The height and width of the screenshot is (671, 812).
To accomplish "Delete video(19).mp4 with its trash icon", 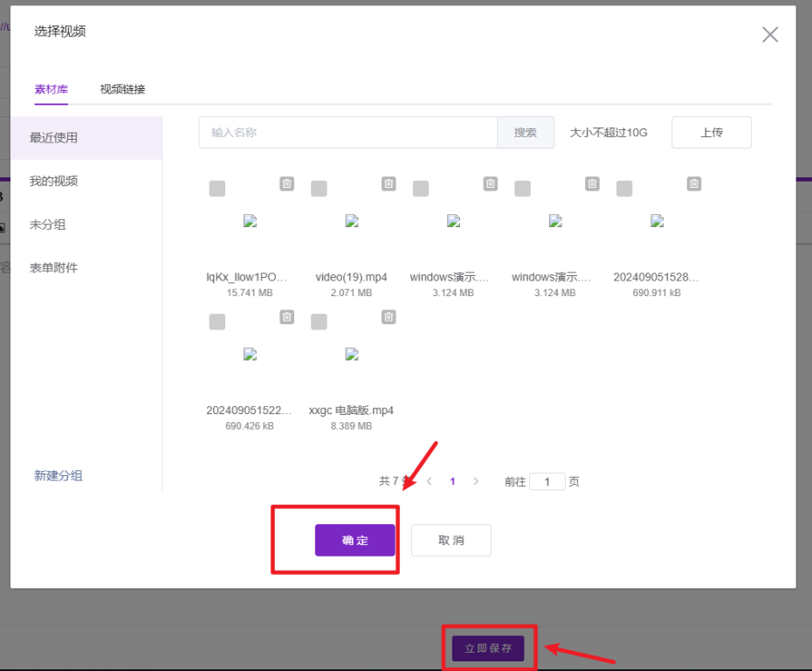I will tap(389, 184).
